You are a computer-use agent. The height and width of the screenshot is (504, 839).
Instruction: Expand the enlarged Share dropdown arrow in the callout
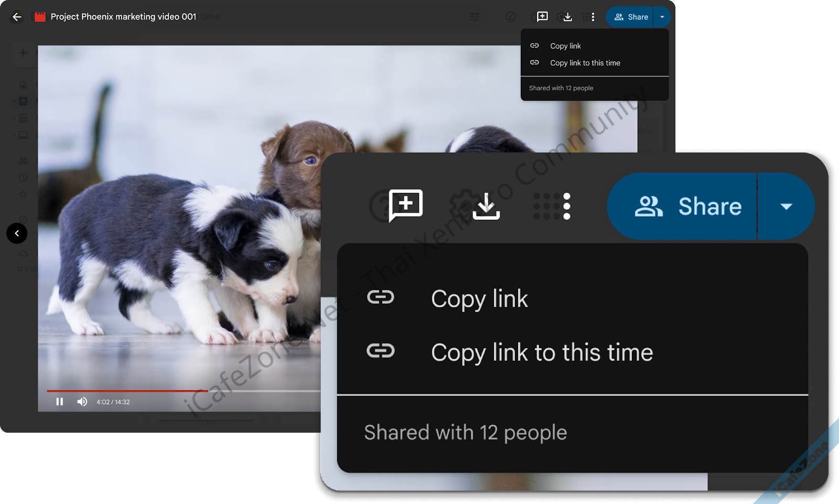coord(786,207)
